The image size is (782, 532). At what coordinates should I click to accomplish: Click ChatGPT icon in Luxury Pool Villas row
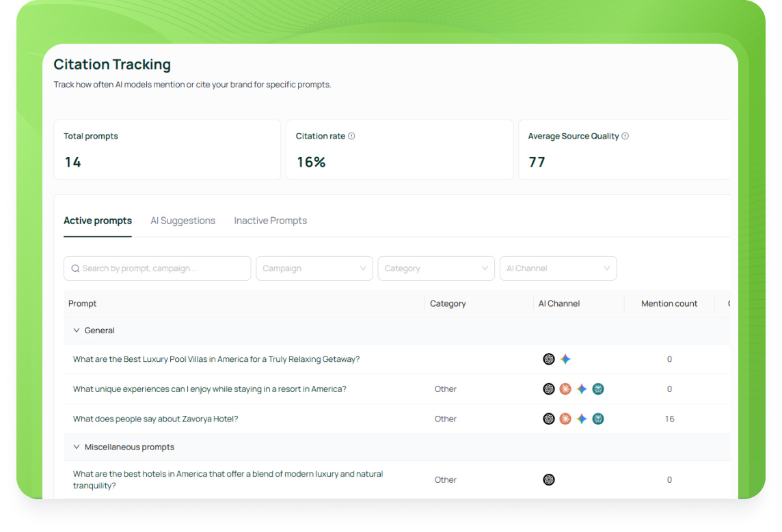(549, 359)
